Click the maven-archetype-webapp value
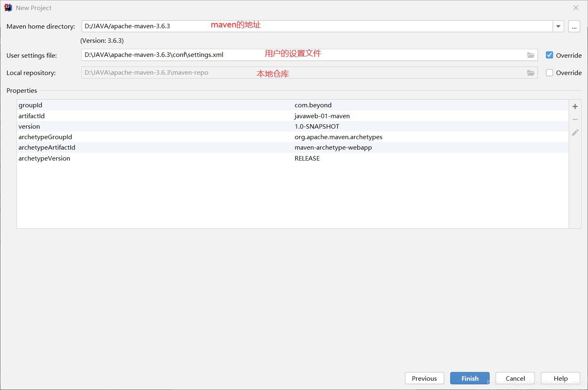 (x=333, y=147)
